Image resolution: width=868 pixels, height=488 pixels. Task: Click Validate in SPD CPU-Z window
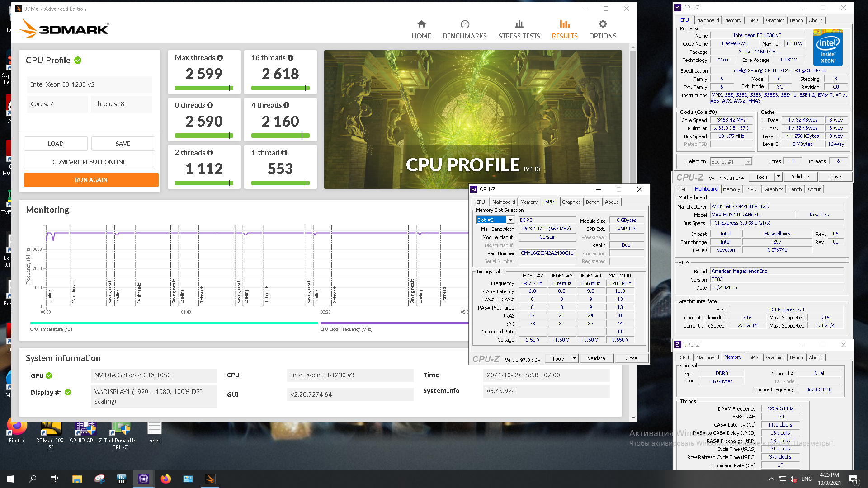596,358
